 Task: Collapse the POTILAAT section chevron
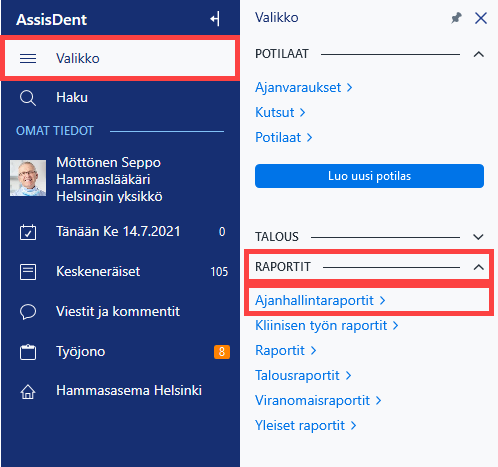(479, 54)
